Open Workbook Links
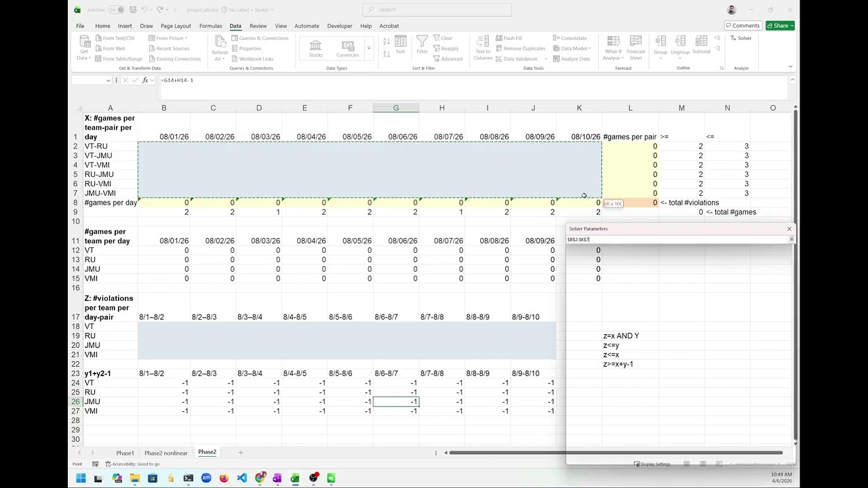Viewport: 868px width, 488px height. tap(252, 59)
